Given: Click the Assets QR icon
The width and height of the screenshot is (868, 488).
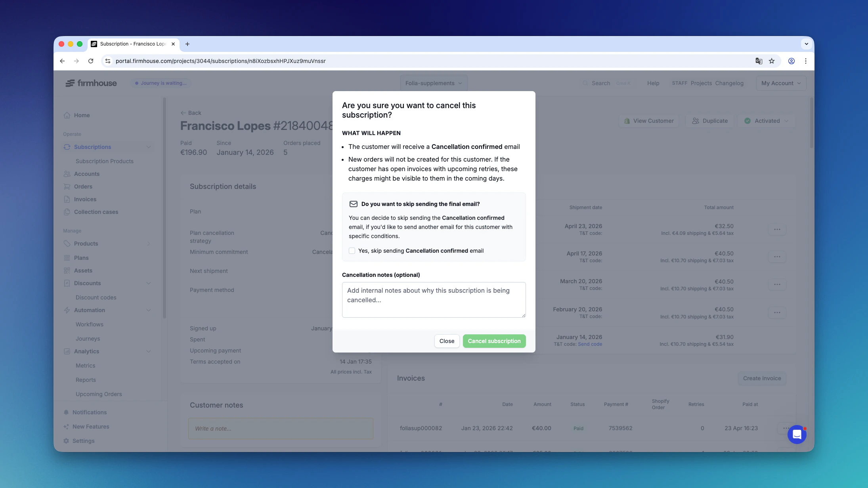Looking at the screenshot, I should (x=67, y=271).
